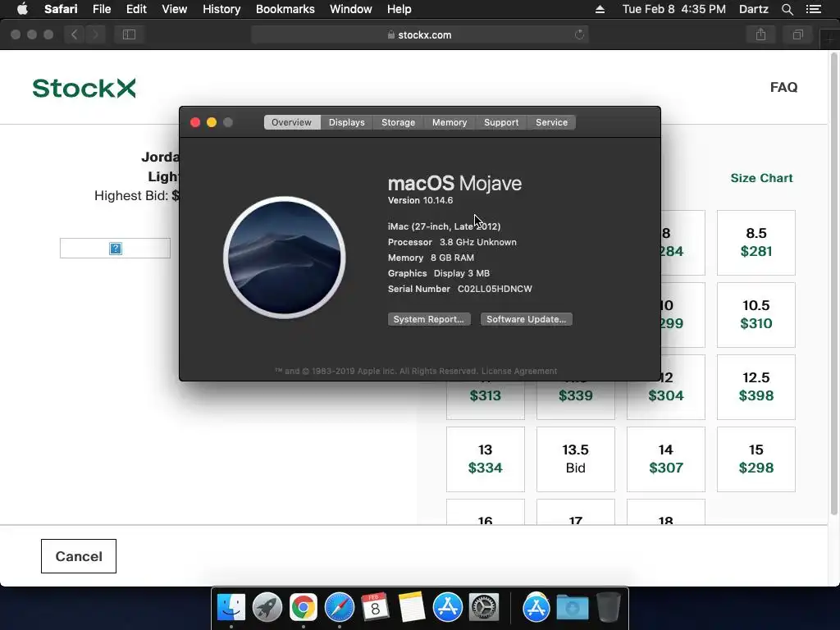The height and width of the screenshot is (630, 840).
Task: Click the Cancel button
Action: point(79,556)
